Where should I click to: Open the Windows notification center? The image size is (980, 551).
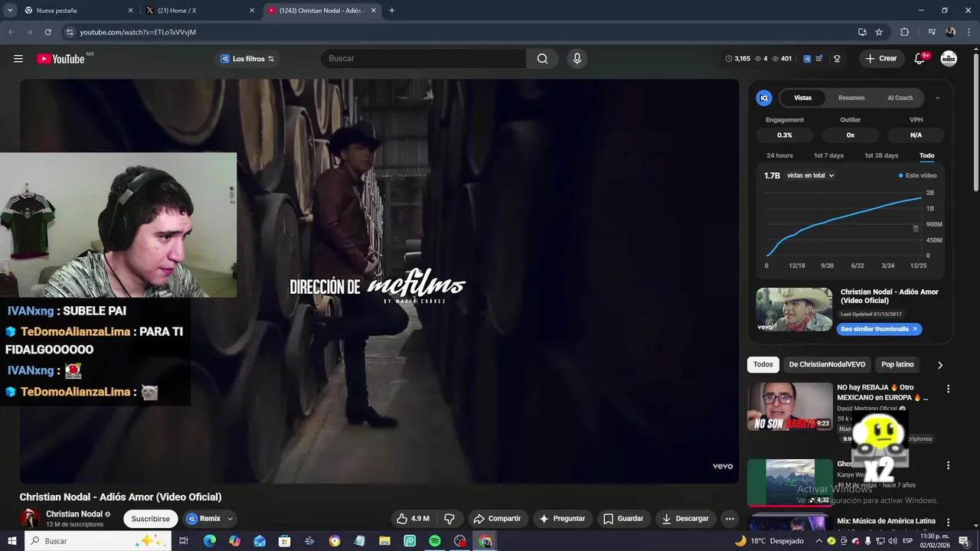(964, 541)
